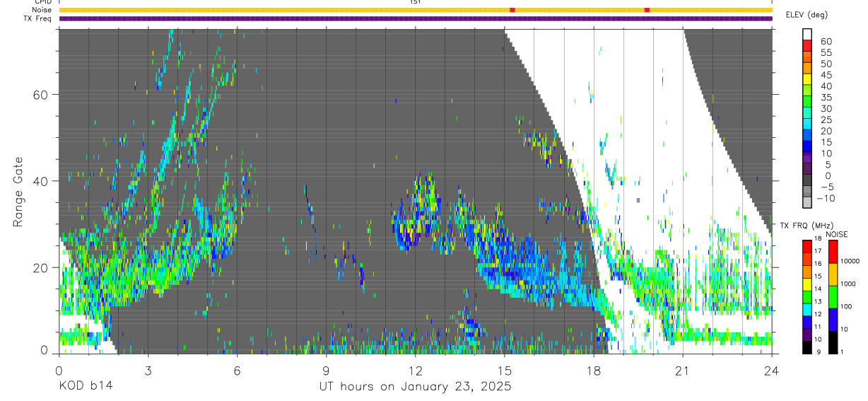Click the "Noise" row label at top left
This screenshot has width=868, height=401.
click(42, 10)
